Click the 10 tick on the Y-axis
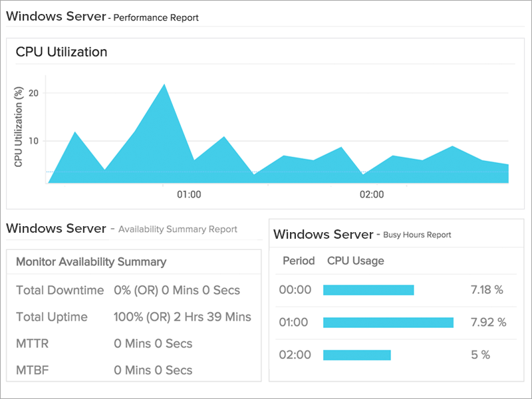This screenshot has height=399, width=532. [x=33, y=141]
